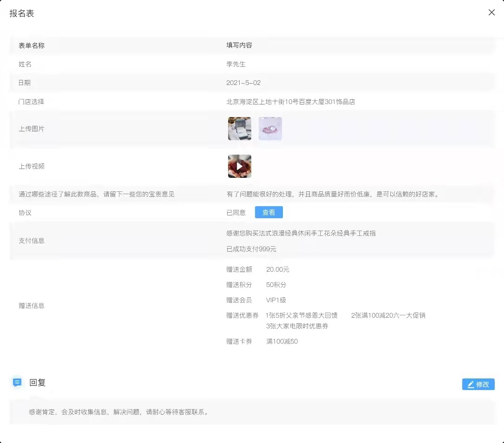Select the 赠送会员 VIP1级 value
The height and width of the screenshot is (443, 504).
click(276, 300)
